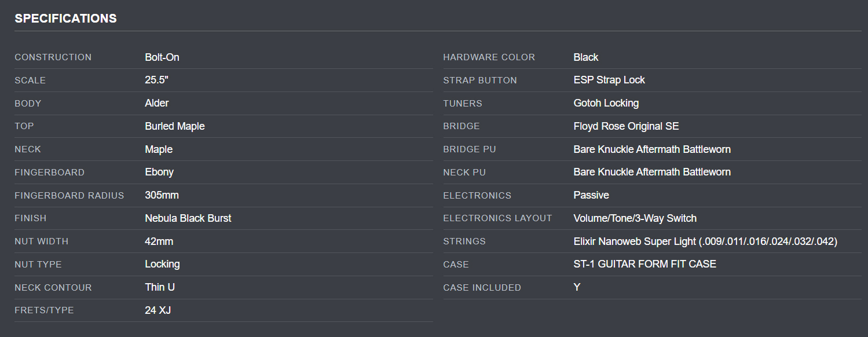Click the Burled Maple top value
The width and height of the screenshot is (868, 337).
[175, 126]
